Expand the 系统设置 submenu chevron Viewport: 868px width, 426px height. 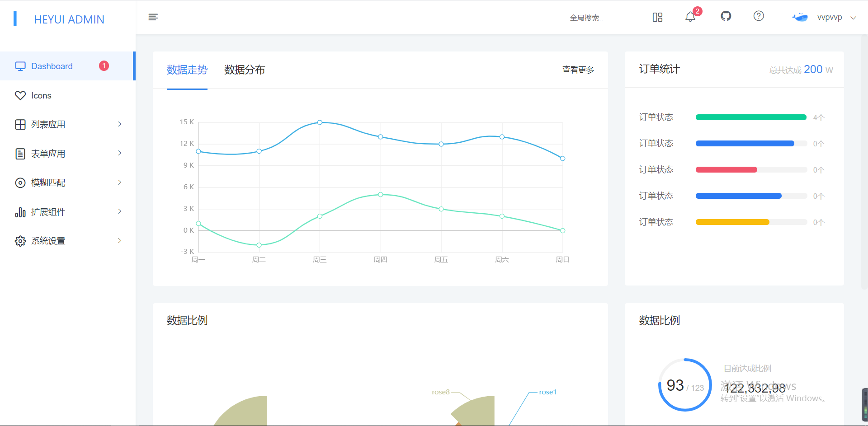click(x=119, y=241)
